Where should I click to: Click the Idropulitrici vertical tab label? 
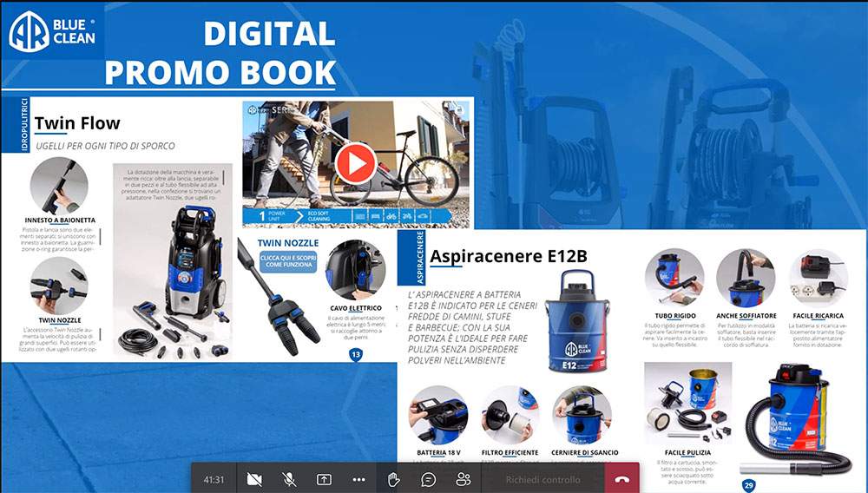[x=24, y=125]
